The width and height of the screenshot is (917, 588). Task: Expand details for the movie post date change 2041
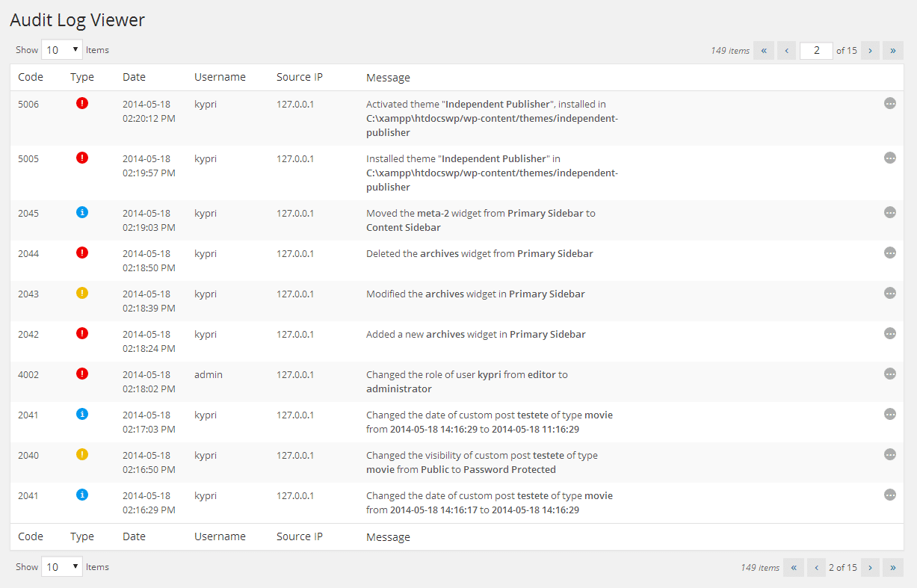pyautogui.click(x=889, y=414)
